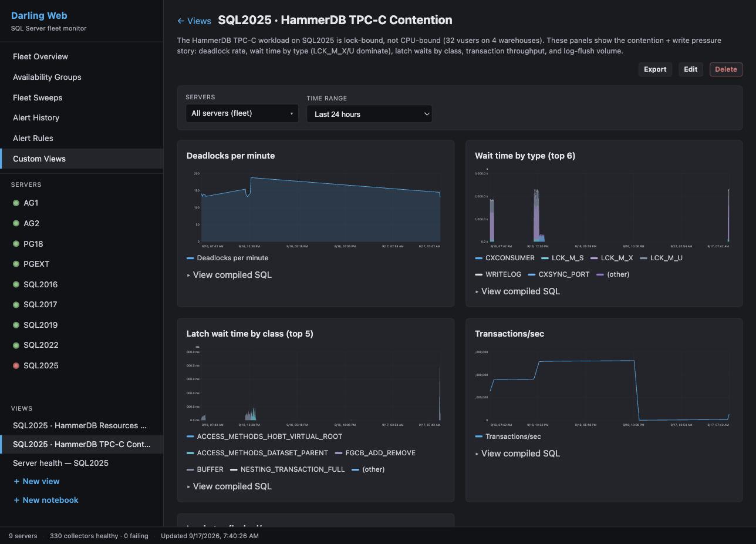The width and height of the screenshot is (756, 544).
Task: Open Availability Groups page
Action: [82, 77]
